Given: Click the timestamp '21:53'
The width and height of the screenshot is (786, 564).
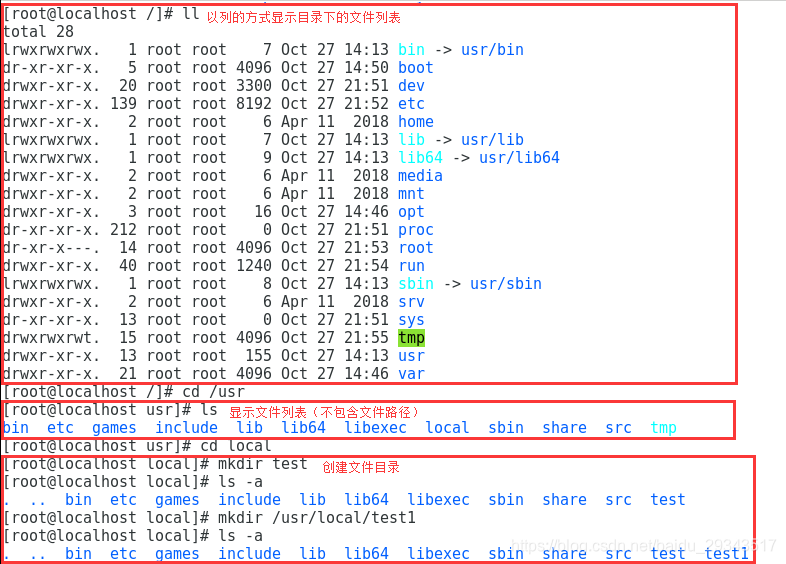Looking at the screenshot, I should pyautogui.click(x=366, y=248).
